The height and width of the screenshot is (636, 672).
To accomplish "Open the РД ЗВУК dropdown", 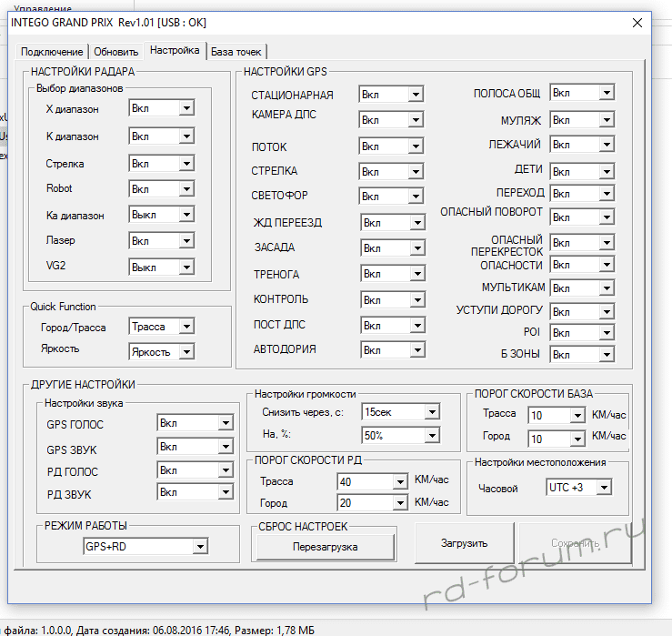I will coord(195,492).
